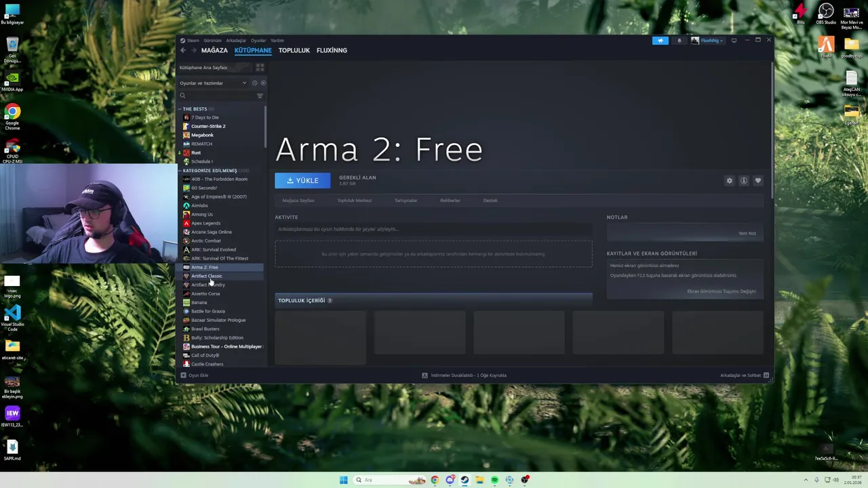Click the activity comment input box

[x=433, y=229]
